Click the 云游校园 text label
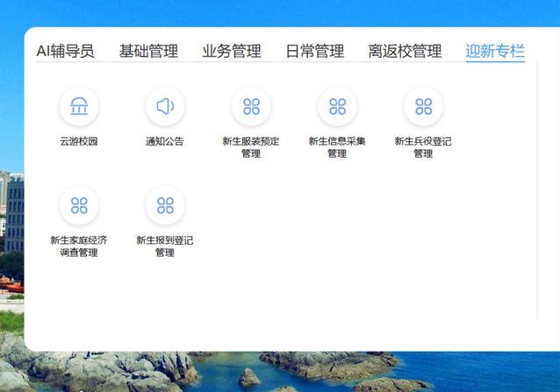 pos(79,141)
